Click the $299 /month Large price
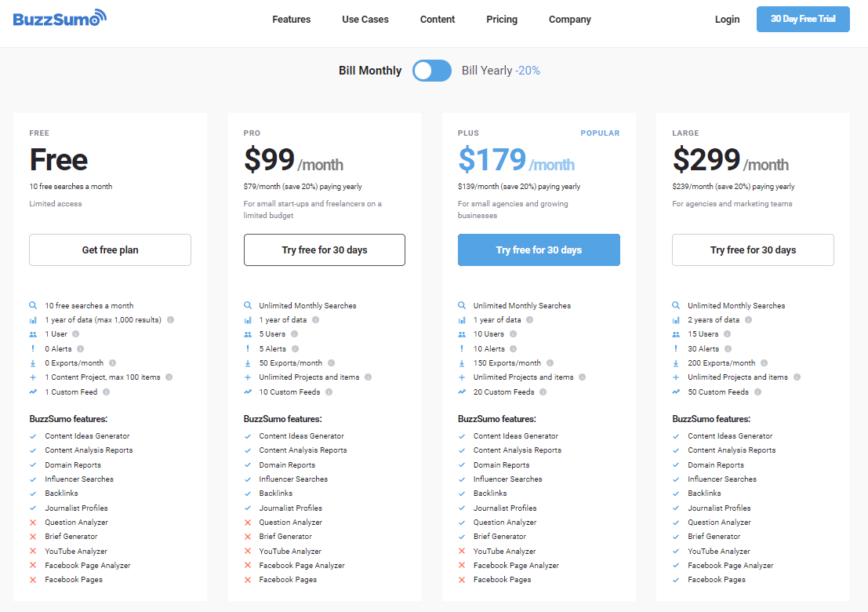This screenshot has height=612, width=868. point(730,160)
